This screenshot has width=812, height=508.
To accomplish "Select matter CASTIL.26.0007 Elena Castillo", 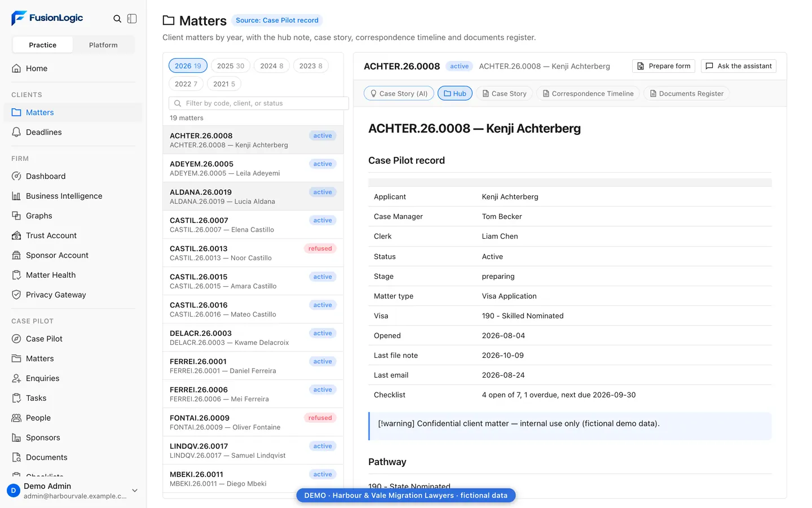I will pyautogui.click(x=253, y=225).
